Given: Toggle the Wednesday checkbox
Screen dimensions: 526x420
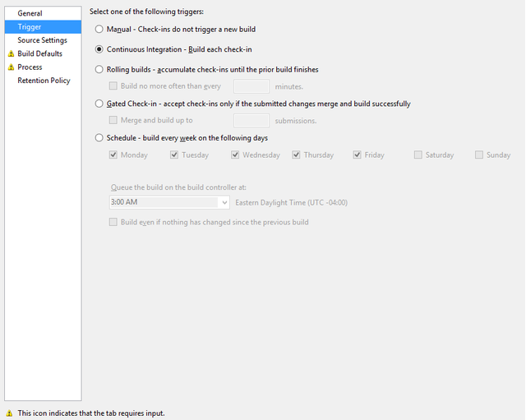Looking at the screenshot, I should [x=235, y=155].
